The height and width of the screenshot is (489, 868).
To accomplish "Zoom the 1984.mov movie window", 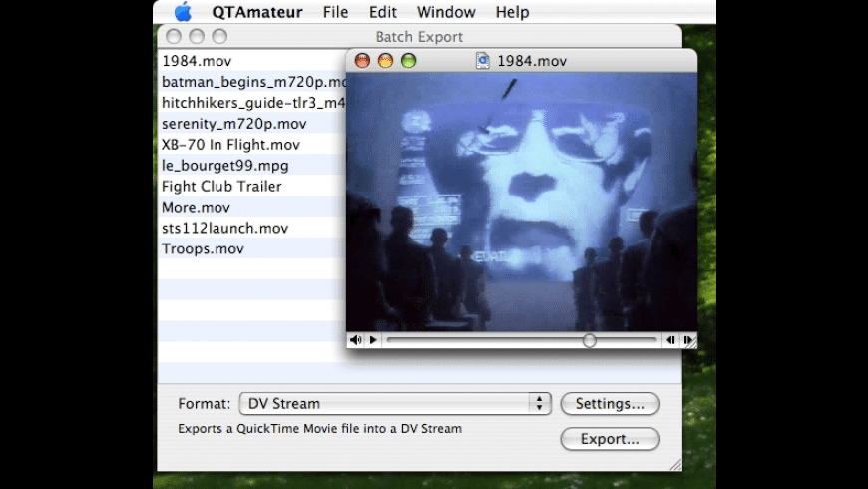I will click(408, 60).
